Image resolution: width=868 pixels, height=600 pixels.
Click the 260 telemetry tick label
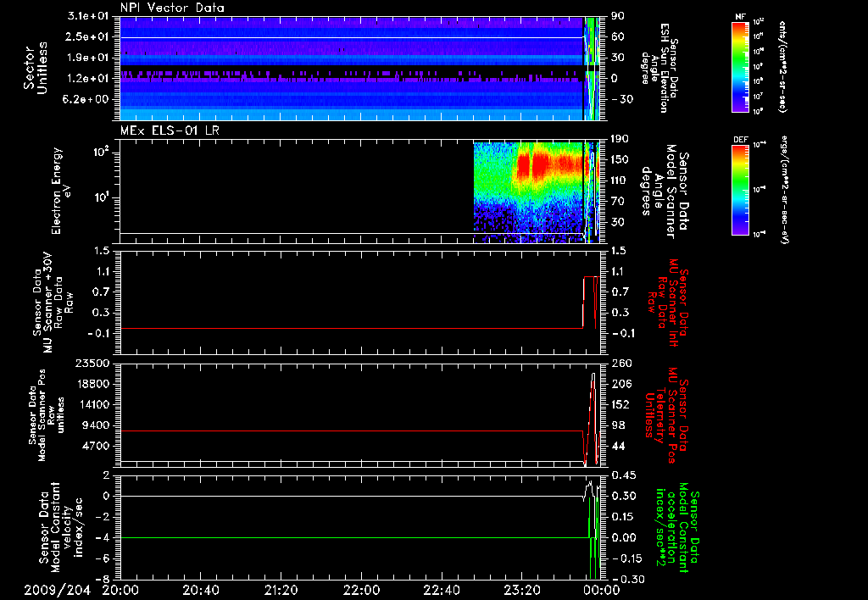tap(620, 364)
